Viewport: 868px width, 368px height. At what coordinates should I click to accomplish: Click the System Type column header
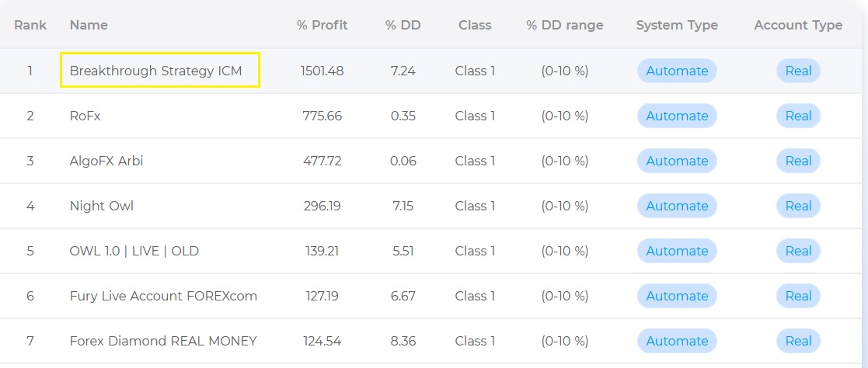coord(677,25)
